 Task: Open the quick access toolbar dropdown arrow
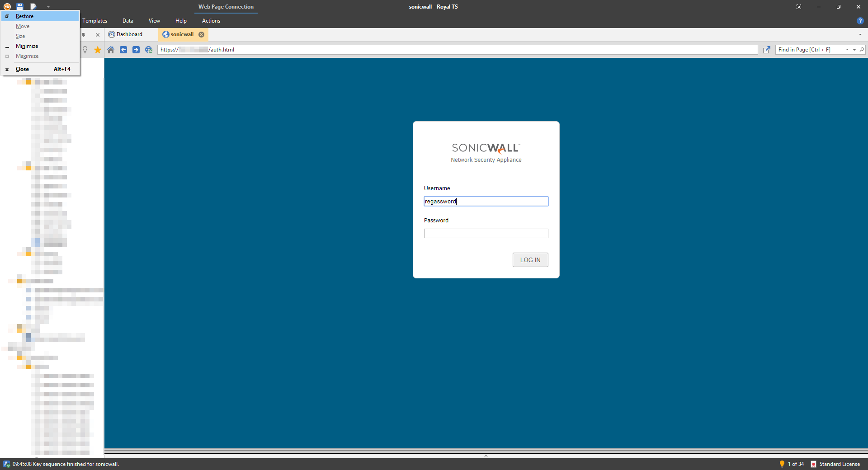[48, 7]
